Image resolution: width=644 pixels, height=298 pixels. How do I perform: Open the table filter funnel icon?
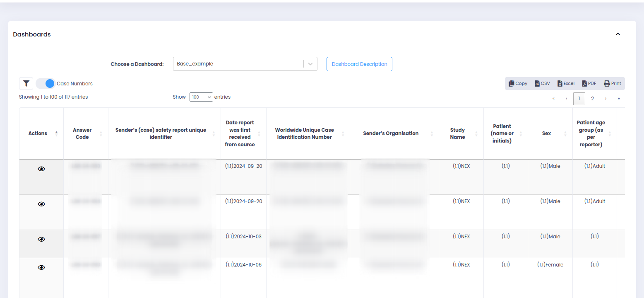pyautogui.click(x=26, y=83)
